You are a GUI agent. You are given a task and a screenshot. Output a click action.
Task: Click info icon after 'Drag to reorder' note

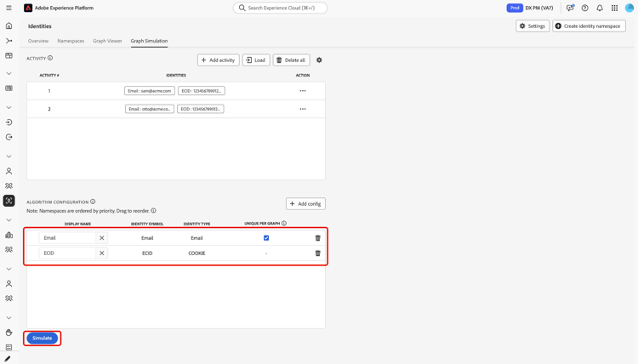point(153,211)
